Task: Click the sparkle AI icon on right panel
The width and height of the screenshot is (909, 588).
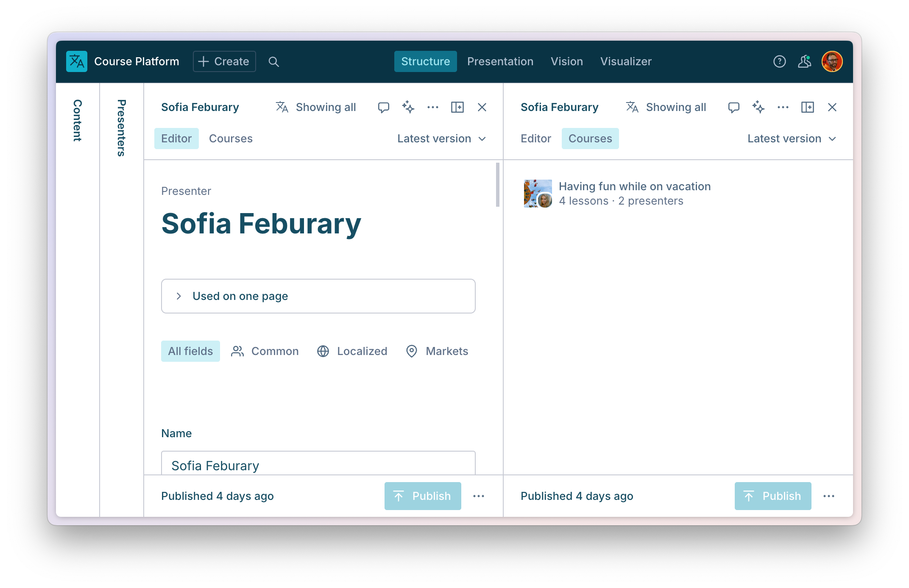Action: click(757, 107)
